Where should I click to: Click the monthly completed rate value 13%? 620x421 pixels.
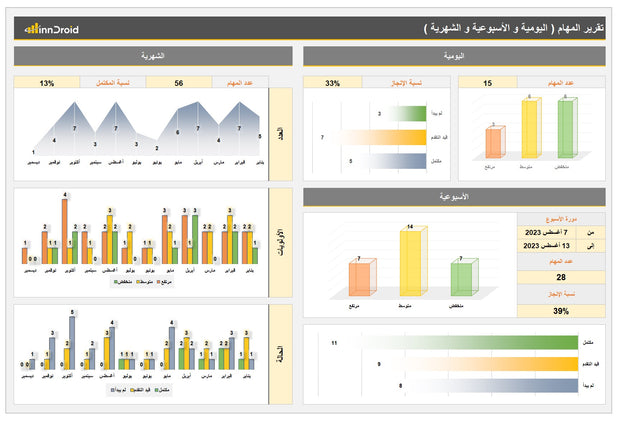pyautogui.click(x=47, y=83)
